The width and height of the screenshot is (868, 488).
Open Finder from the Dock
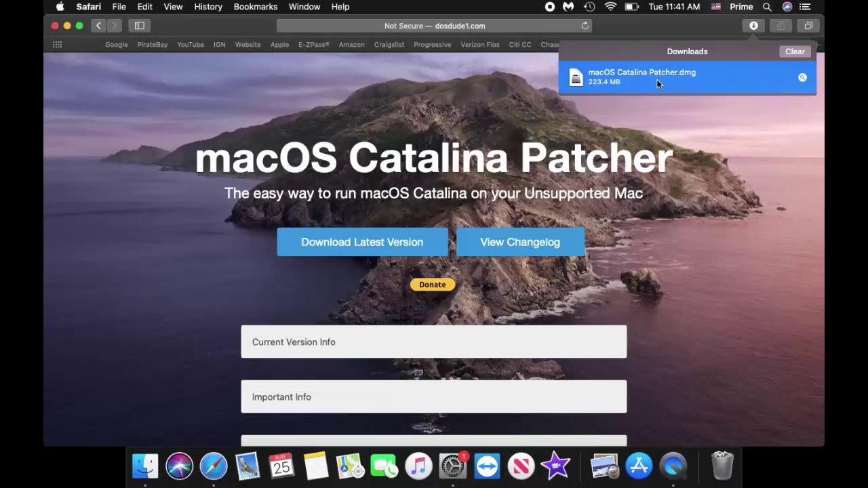click(145, 466)
